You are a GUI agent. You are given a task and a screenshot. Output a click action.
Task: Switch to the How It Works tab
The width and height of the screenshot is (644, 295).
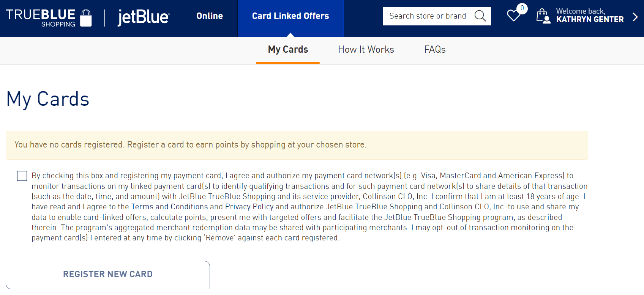[x=366, y=49]
